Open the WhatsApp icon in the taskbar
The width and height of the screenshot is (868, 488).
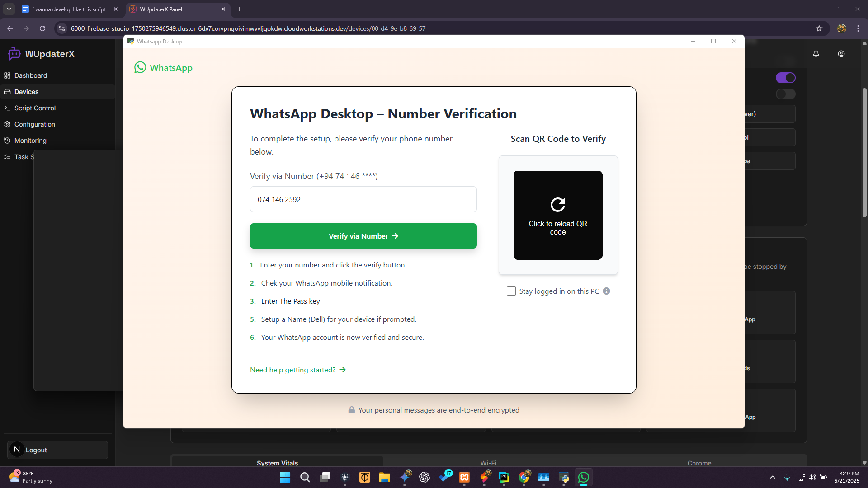point(584,477)
